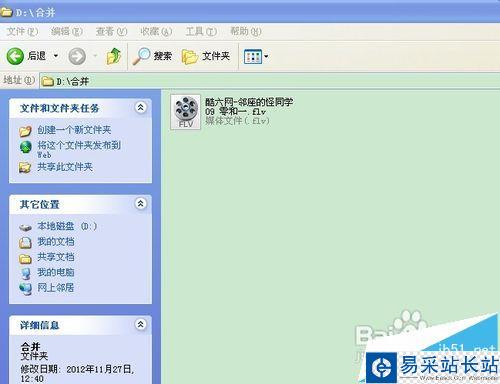Open 本地磁盘 (D:) link
This screenshot has height=384, width=500.
[67, 226]
